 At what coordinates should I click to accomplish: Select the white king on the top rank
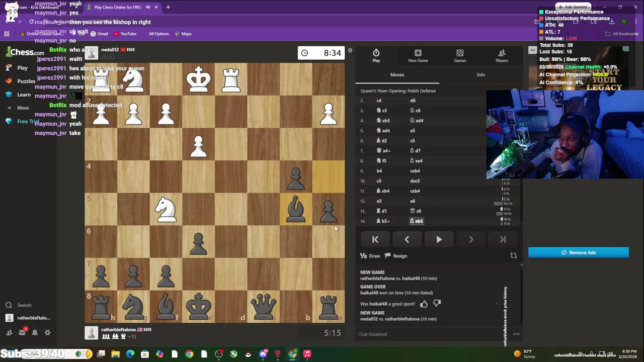pyautogui.click(x=198, y=79)
